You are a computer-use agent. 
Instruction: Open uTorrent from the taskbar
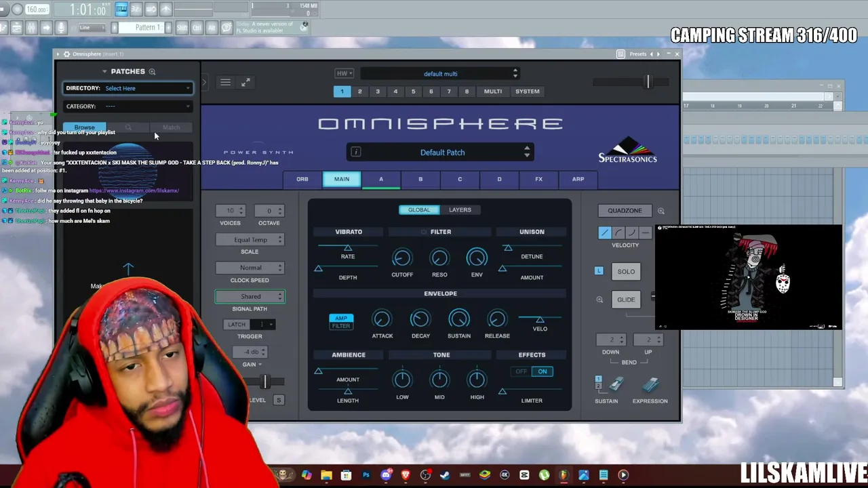544,475
